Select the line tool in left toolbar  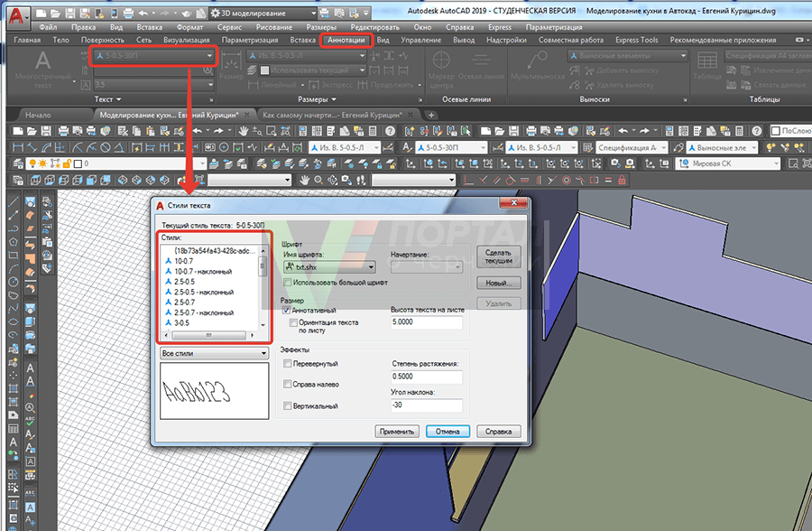click(14, 200)
